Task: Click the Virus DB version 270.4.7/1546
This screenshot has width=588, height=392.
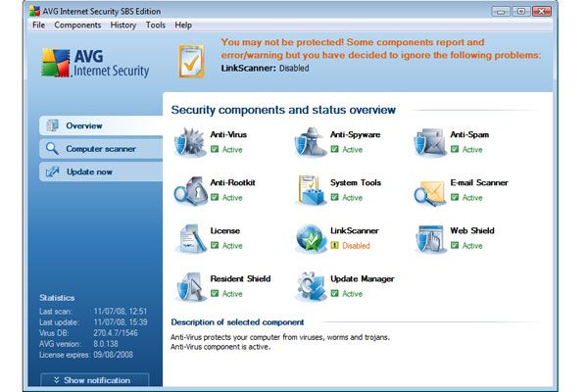Action: click(x=116, y=333)
